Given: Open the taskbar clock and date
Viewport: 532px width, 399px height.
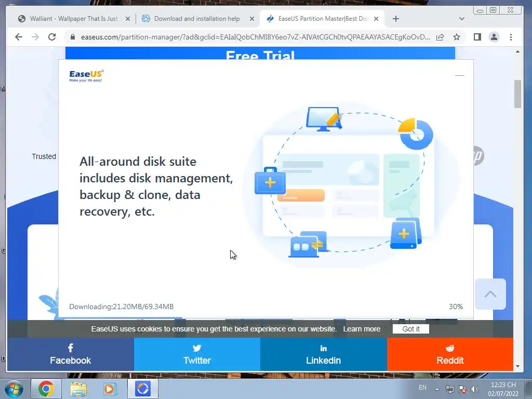Looking at the screenshot, I should tap(503, 389).
